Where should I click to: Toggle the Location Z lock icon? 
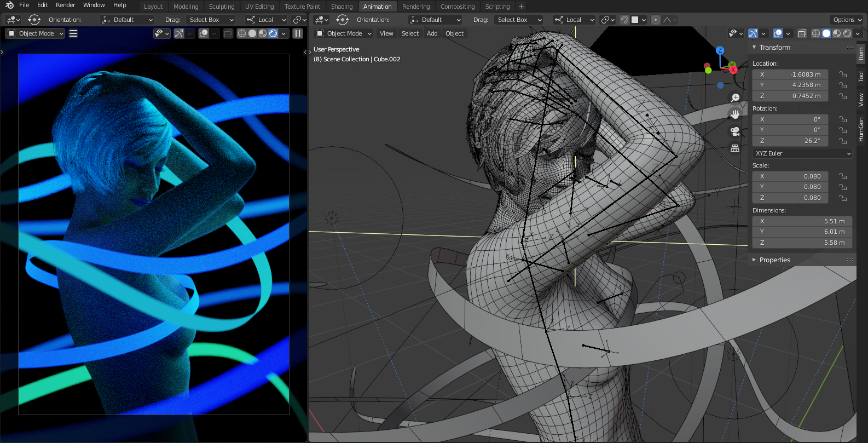(x=843, y=96)
